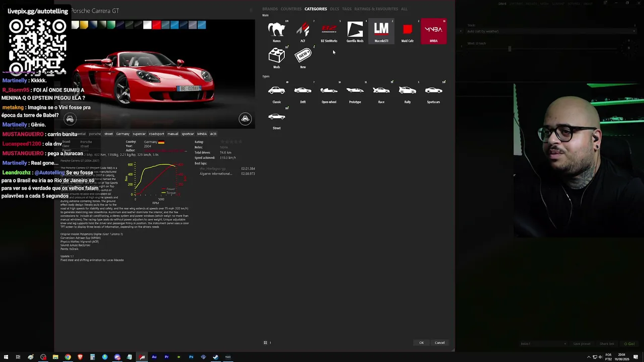Viewport: 644px width, 362px height.
Task: Choose the Open-wheel car type
Action: click(x=329, y=93)
